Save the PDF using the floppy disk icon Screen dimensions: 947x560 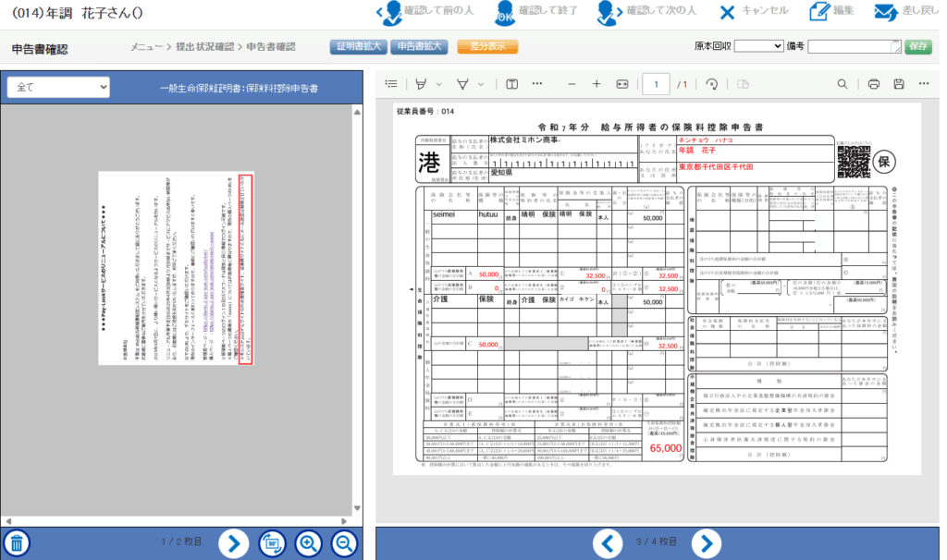[898, 84]
